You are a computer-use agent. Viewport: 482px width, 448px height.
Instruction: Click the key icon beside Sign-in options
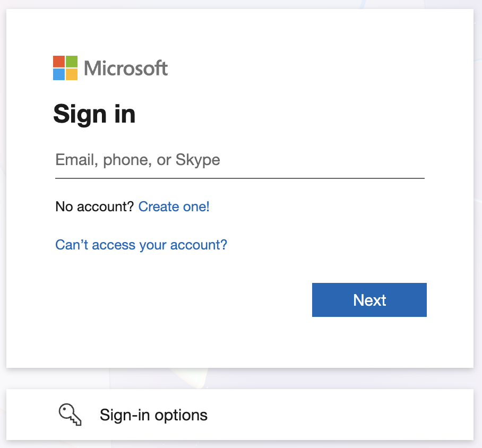(70, 415)
